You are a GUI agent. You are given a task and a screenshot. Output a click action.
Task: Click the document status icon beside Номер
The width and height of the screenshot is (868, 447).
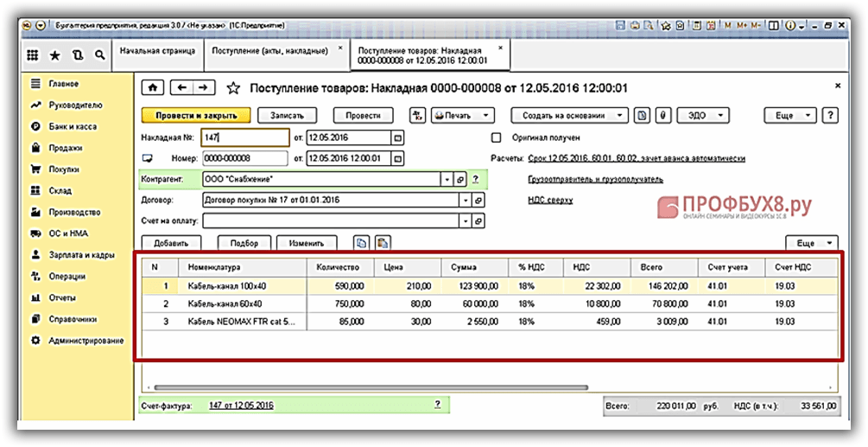pyautogui.click(x=147, y=158)
